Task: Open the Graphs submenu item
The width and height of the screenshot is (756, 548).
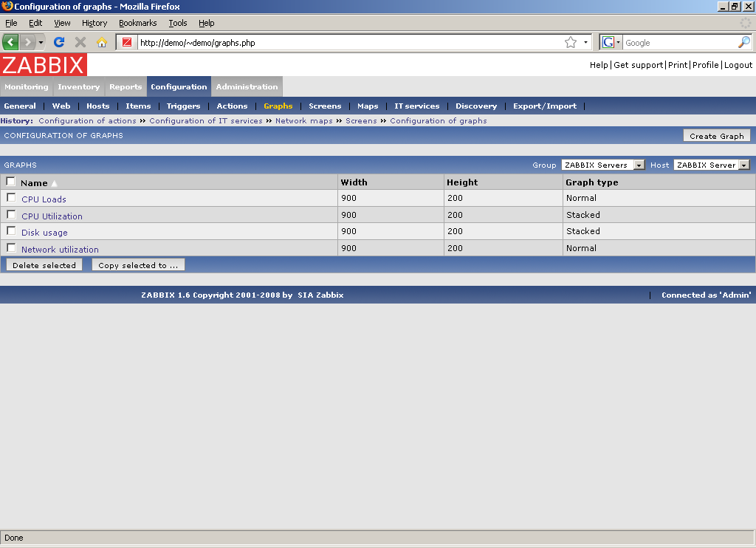Action: point(278,106)
